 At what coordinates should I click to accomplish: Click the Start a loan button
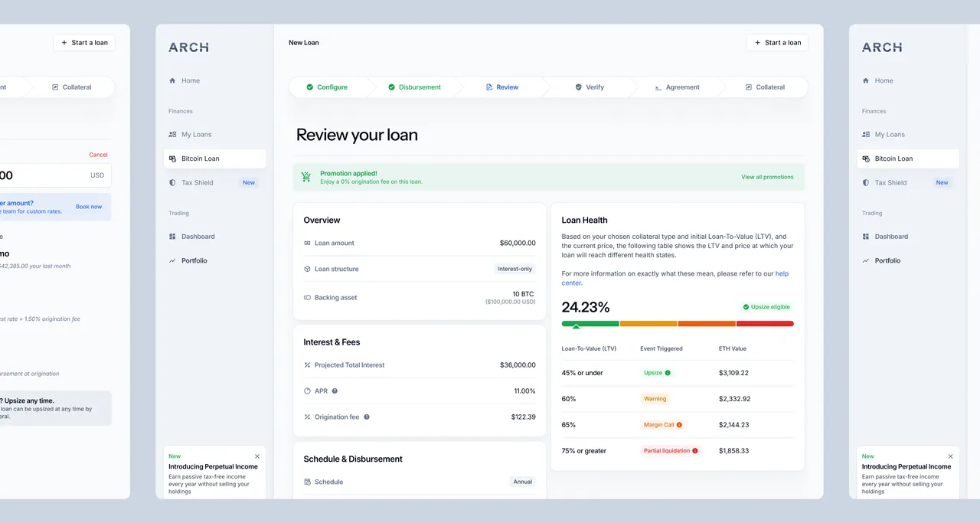(x=777, y=42)
